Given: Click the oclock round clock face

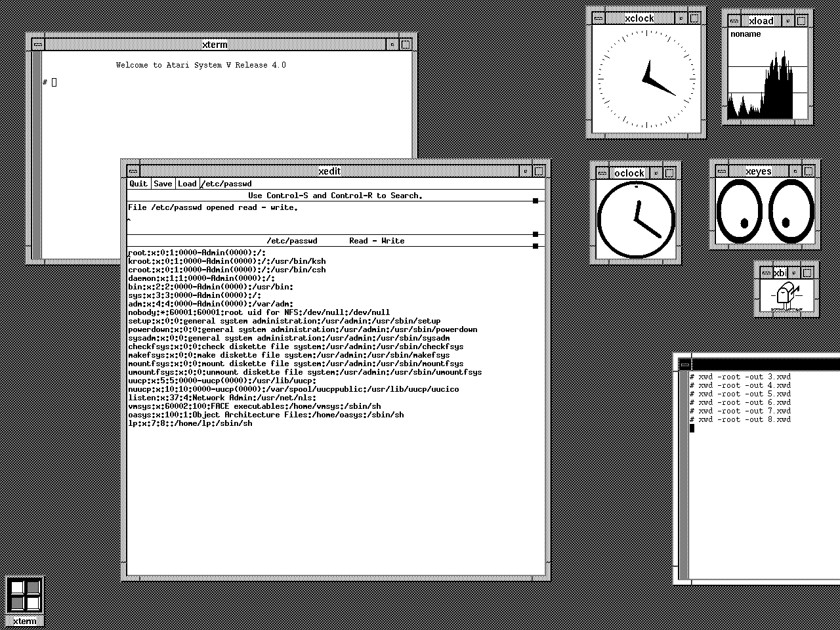Looking at the screenshot, I should 635,219.
